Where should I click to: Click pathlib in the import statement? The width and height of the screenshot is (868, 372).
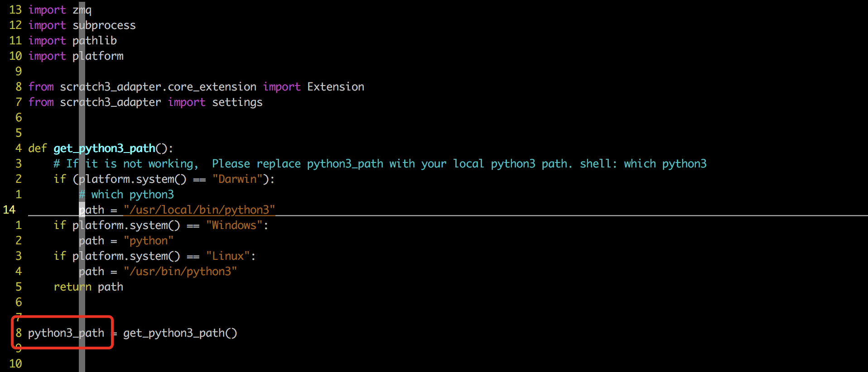(95, 41)
